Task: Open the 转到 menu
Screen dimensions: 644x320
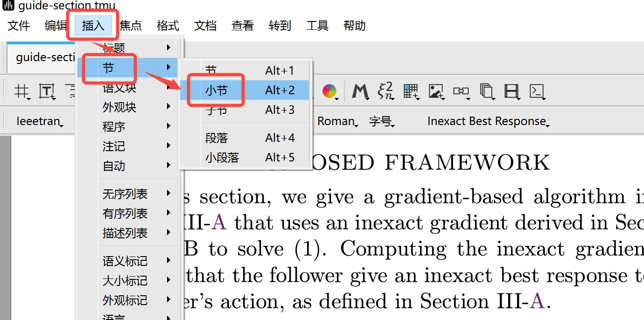Action: [x=280, y=25]
